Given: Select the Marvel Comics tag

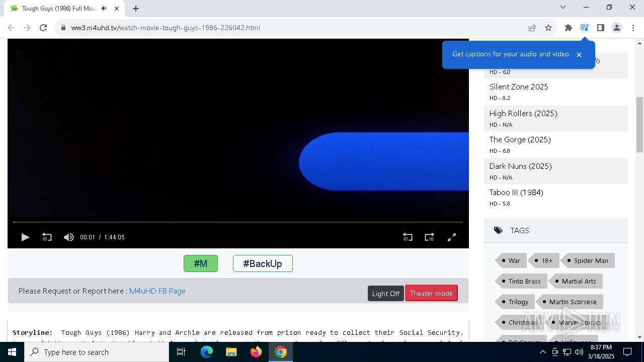Looking at the screenshot, I should [x=576, y=322].
